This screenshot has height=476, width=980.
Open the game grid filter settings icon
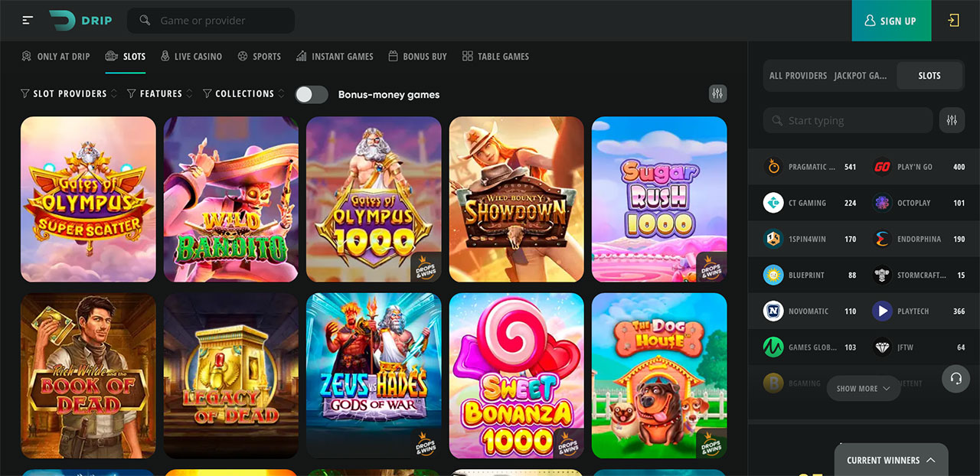point(717,93)
